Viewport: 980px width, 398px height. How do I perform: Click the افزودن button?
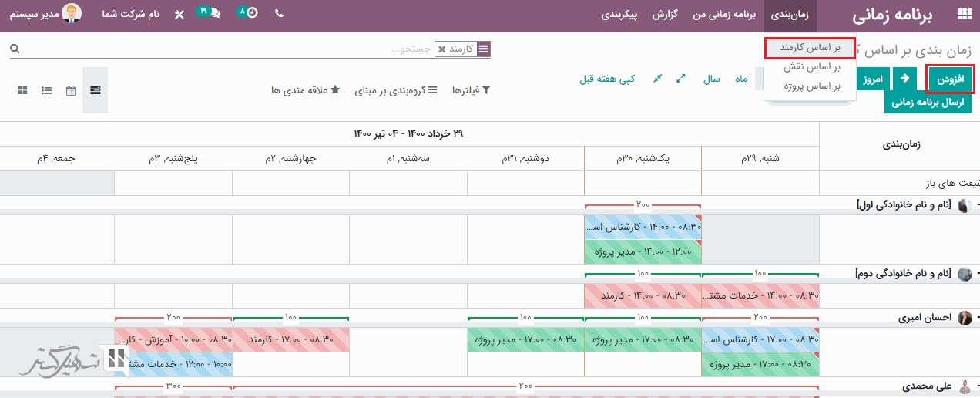tap(950, 79)
